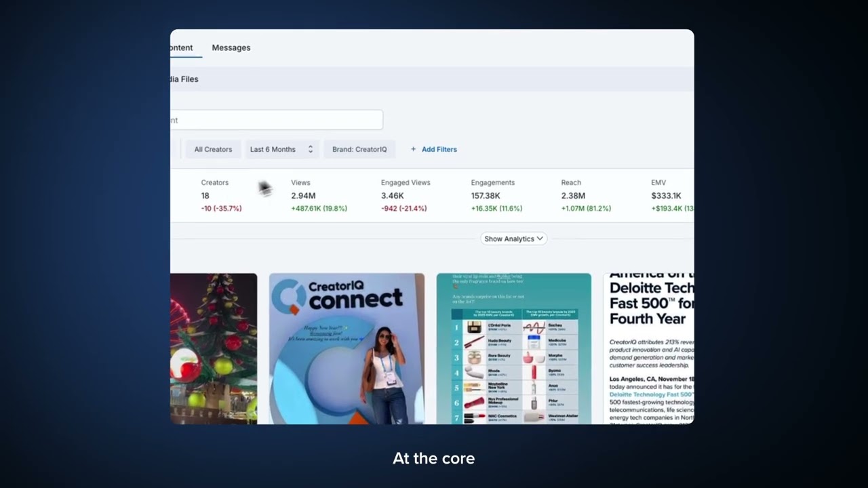
Task: Click the -10 (-35.7%) creators change
Action: point(221,208)
